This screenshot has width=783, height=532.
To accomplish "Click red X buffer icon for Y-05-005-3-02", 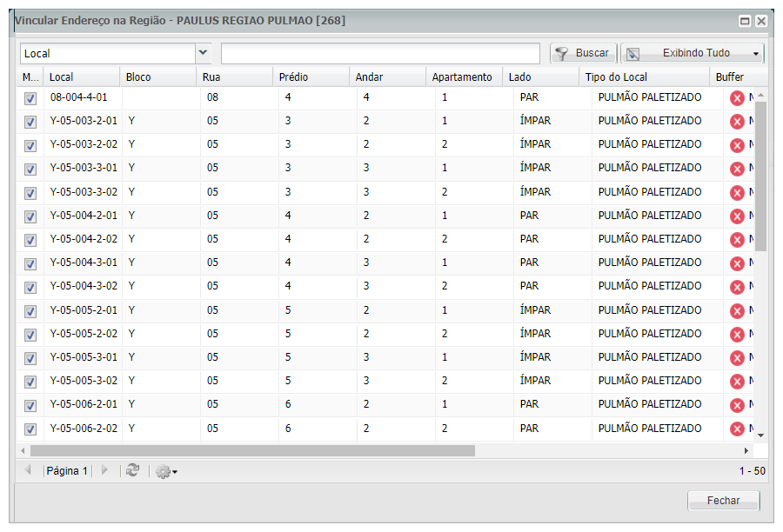I will [x=737, y=382].
